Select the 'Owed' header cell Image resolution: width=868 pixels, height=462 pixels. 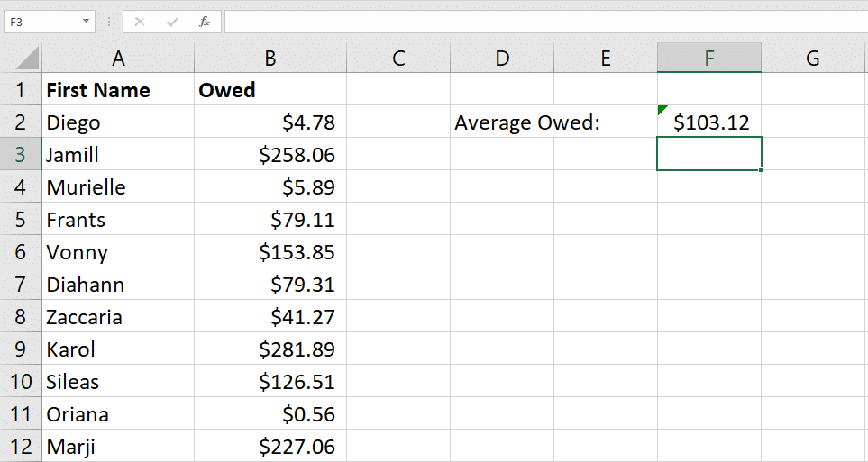tap(270, 89)
